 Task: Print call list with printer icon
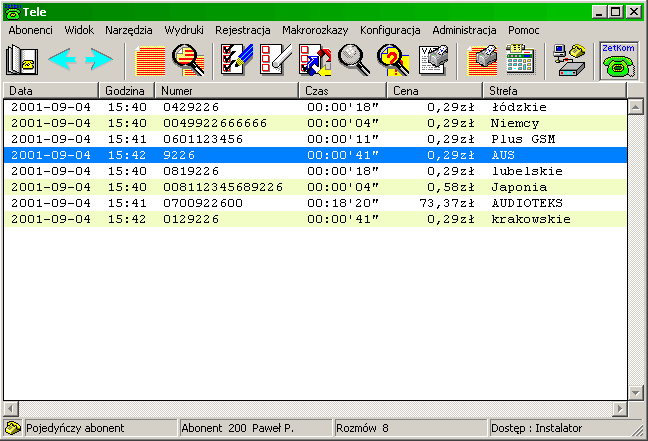pyautogui.click(x=482, y=60)
